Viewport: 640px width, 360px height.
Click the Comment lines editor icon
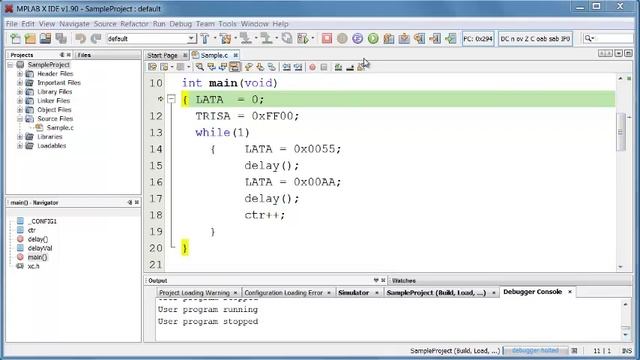tap(338, 67)
